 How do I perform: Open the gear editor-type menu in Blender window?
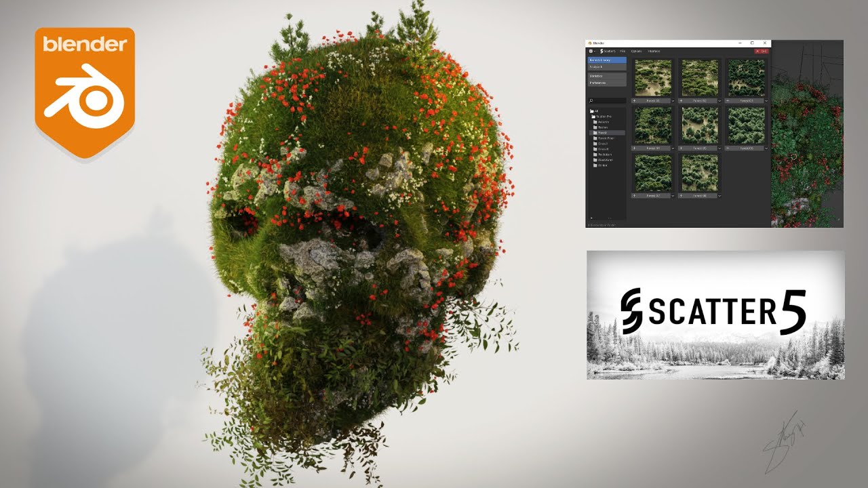click(x=592, y=51)
